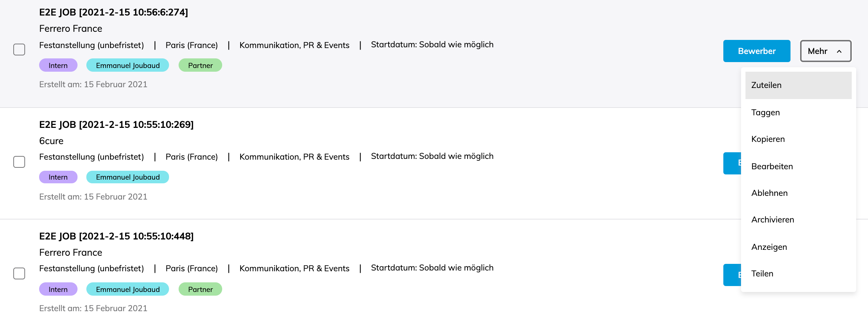Select Kopieren menu entry

768,139
